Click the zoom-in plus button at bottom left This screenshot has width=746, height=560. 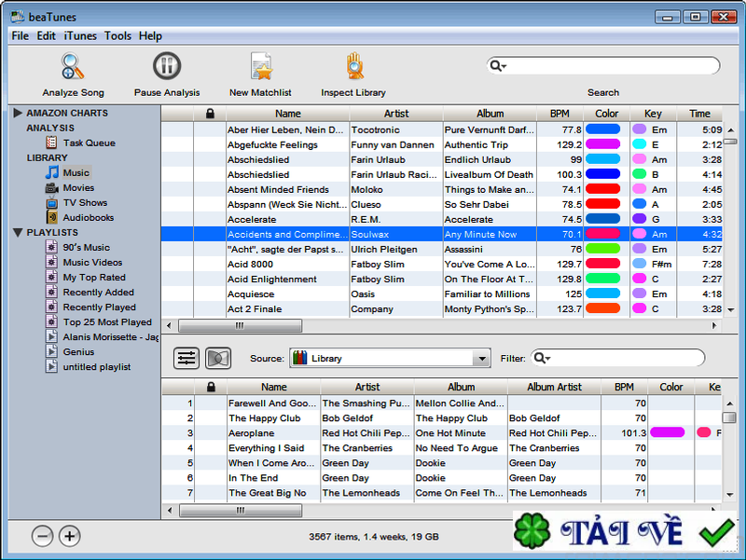(x=69, y=537)
